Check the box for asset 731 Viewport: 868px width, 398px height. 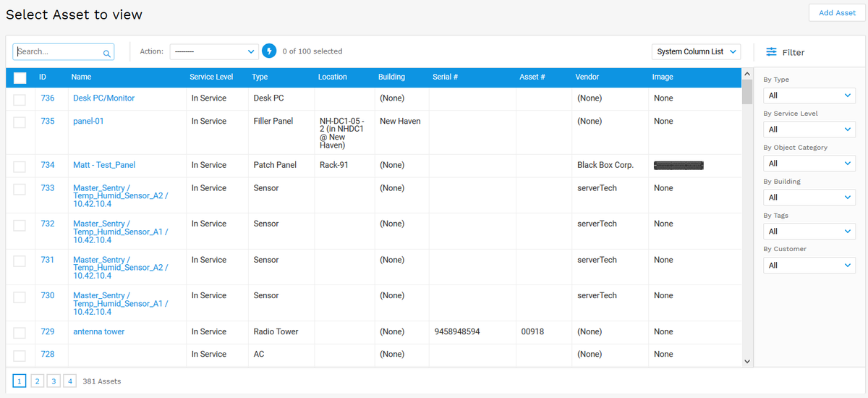20,261
